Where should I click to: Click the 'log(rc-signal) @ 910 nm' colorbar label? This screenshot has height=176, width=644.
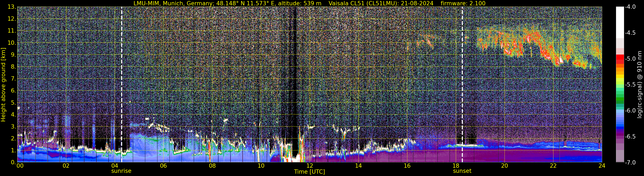click(x=640, y=85)
